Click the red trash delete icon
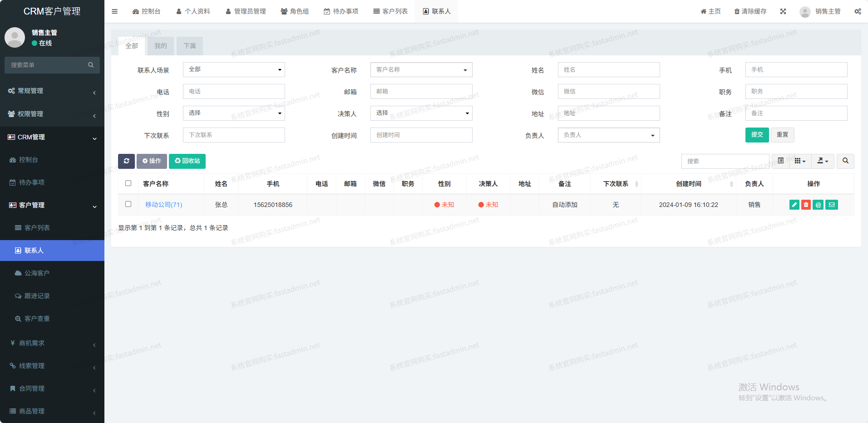 806,205
